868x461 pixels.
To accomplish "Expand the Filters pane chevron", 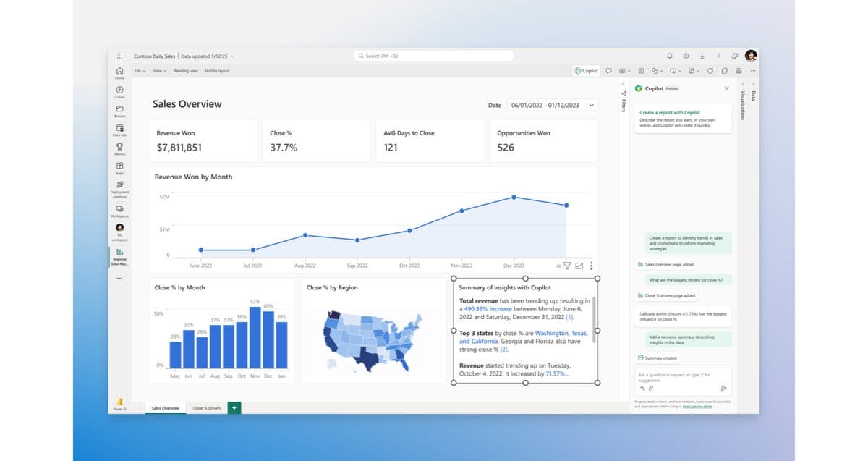I will point(624,83).
